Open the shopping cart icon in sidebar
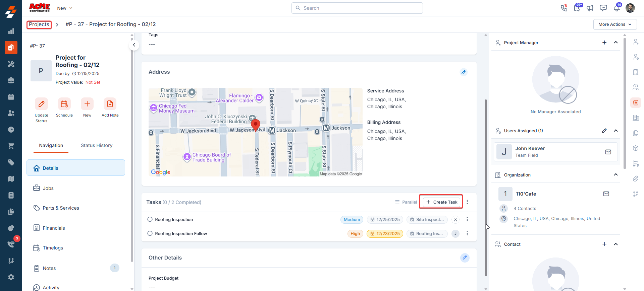Image resolution: width=644 pixels, height=291 pixels. pyautogui.click(x=11, y=146)
